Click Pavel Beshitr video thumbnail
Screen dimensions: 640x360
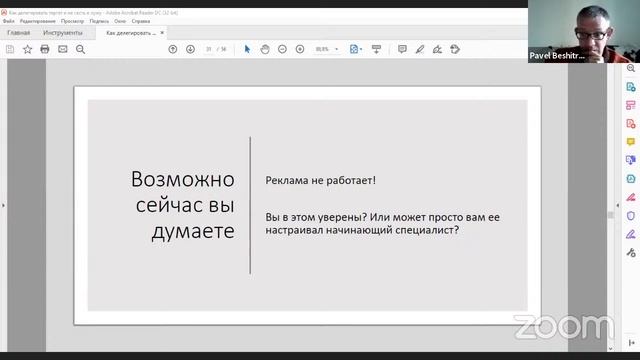pos(584,31)
